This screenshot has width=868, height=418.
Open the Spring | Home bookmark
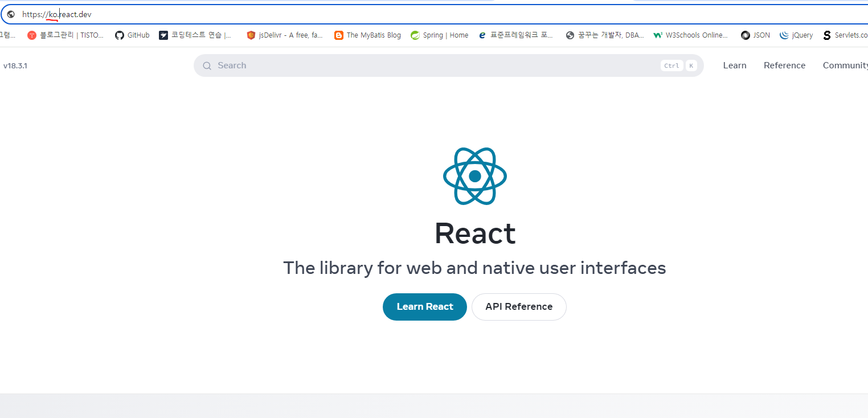[x=440, y=35]
